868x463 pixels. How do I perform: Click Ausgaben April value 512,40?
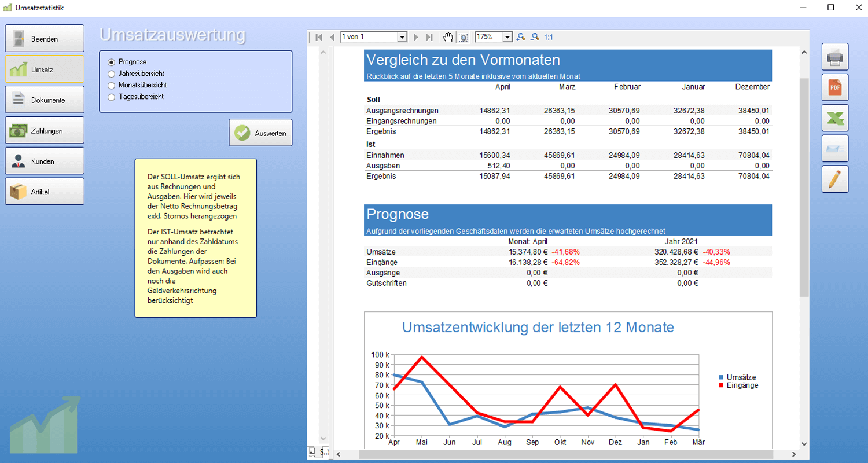click(498, 166)
